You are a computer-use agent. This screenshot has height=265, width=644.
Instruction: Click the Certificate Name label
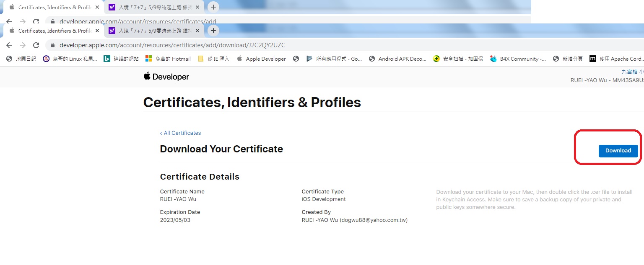tap(182, 191)
